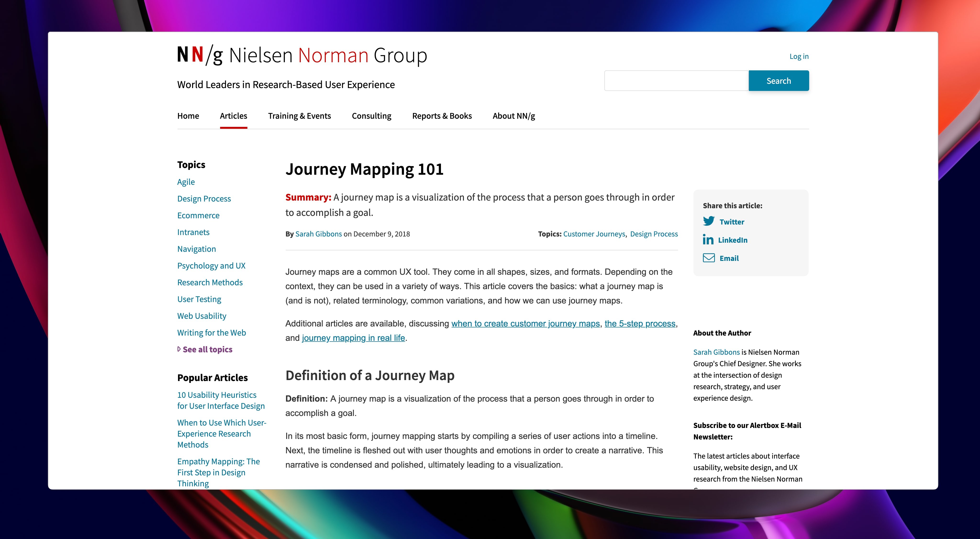Image resolution: width=980 pixels, height=539 pixels.
Task: Open Reports & Books section
Action: 442,116
